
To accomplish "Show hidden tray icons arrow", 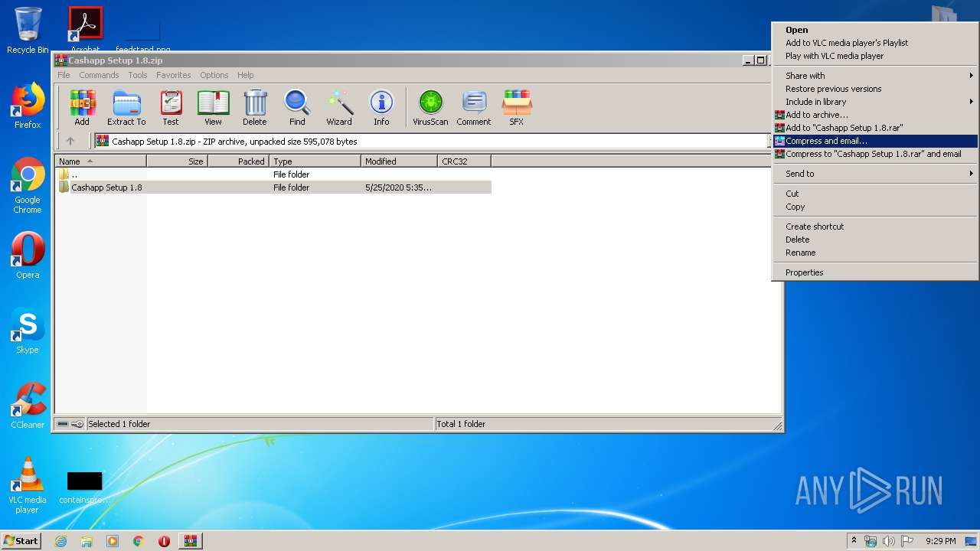I will coord(854,541).
